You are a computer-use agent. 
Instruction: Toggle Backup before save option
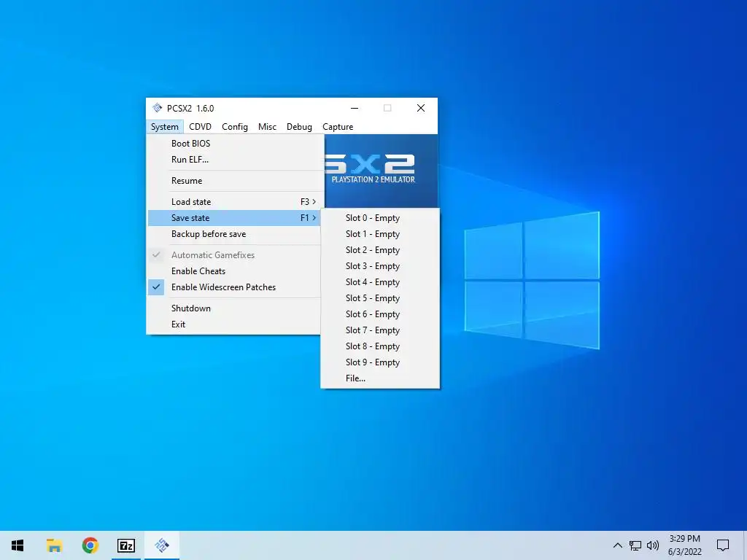click(x=233, y=234)
